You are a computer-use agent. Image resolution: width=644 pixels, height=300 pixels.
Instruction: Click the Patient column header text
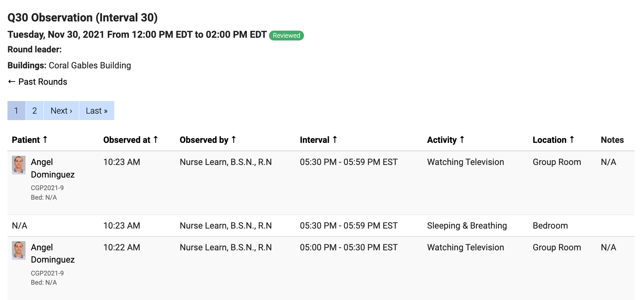tap(26, 140)
